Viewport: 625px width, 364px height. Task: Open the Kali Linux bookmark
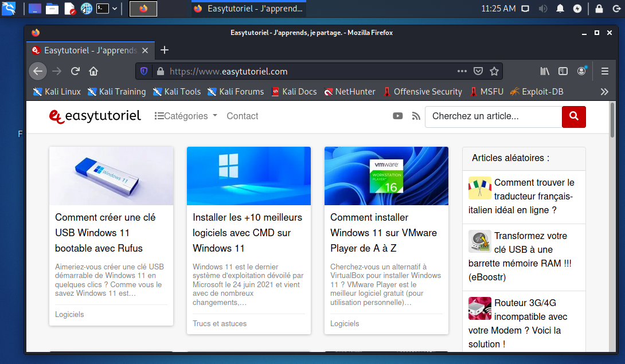tap(57, 92)
